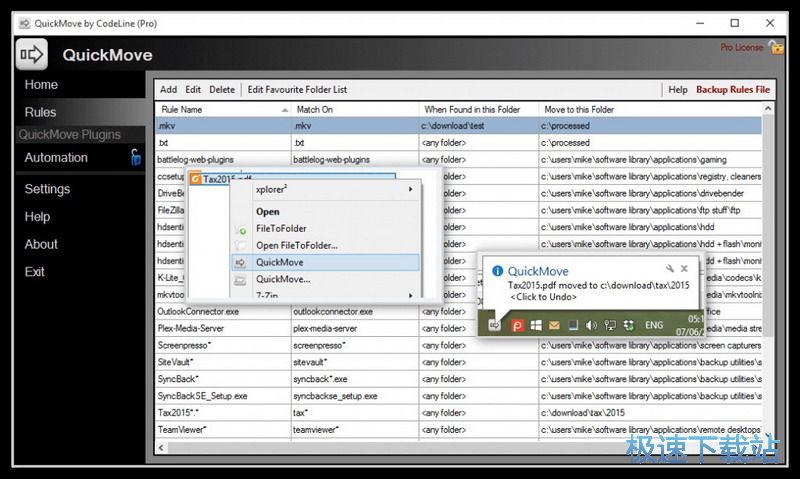Expand the xplorer² submenu arrow

[x=409, y=188]
